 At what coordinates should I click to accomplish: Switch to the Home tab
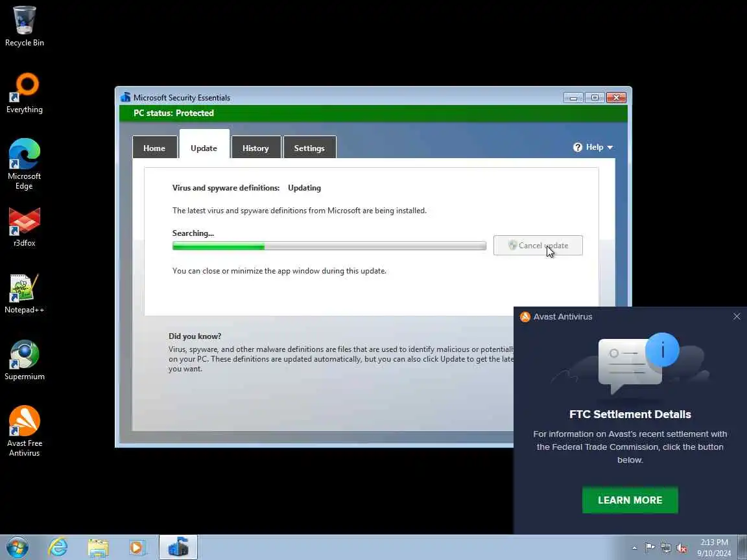click(154, 148)
